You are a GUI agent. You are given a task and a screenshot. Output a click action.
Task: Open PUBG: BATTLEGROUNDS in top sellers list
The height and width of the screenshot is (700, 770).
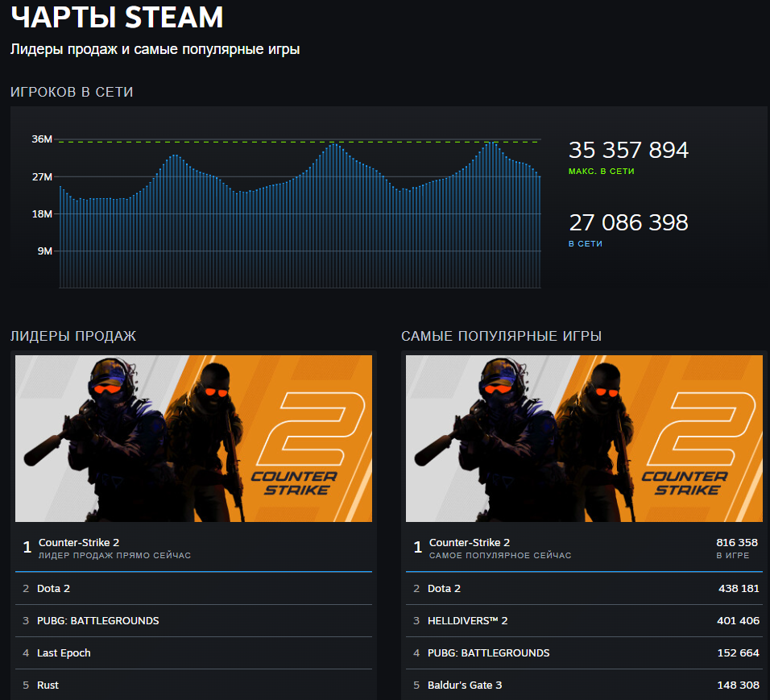(193, 621)
